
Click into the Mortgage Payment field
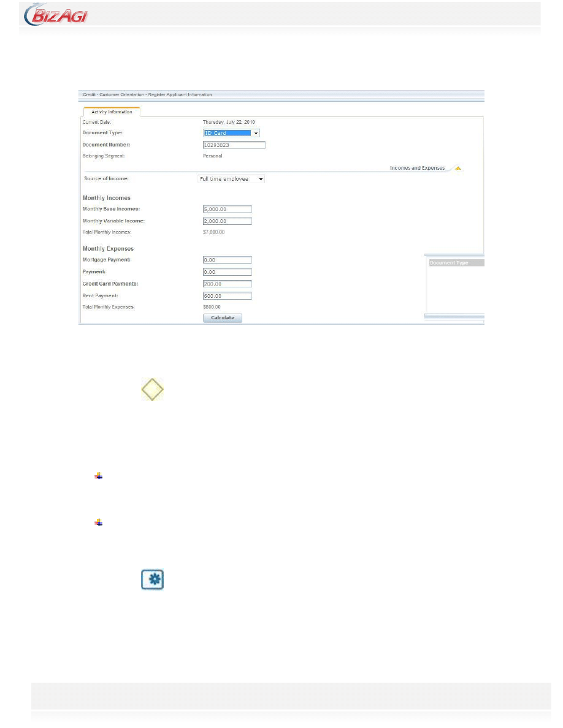[x=227, y=260]
